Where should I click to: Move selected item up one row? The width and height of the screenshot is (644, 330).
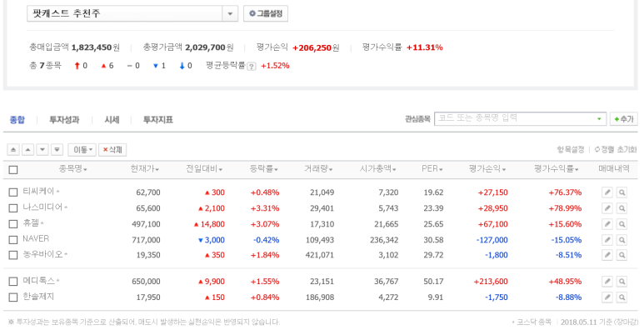[x=27, y=150]
